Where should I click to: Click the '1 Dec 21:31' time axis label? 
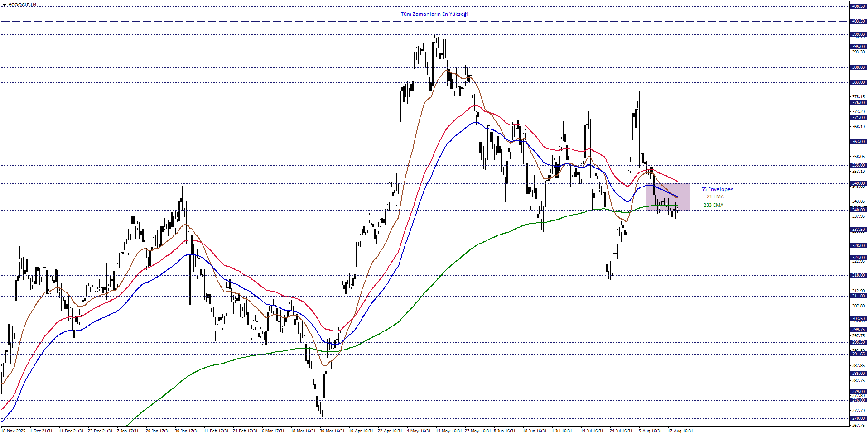[x=41, y=431]
